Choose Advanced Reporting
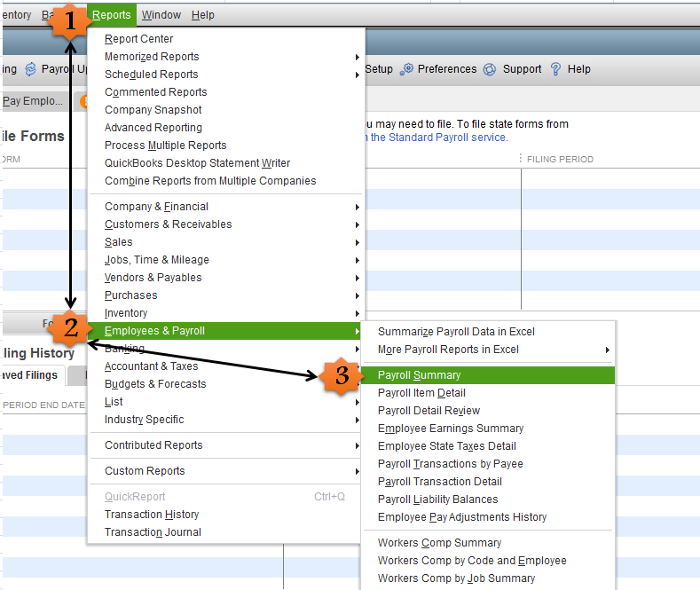Image resolution: width=700 pixels, height=590 pixels. coord(153,128)
